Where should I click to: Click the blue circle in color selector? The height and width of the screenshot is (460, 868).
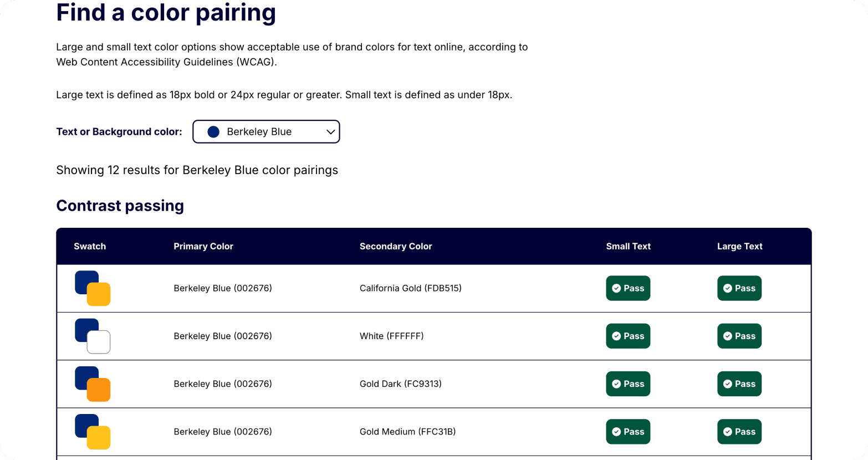213,132
